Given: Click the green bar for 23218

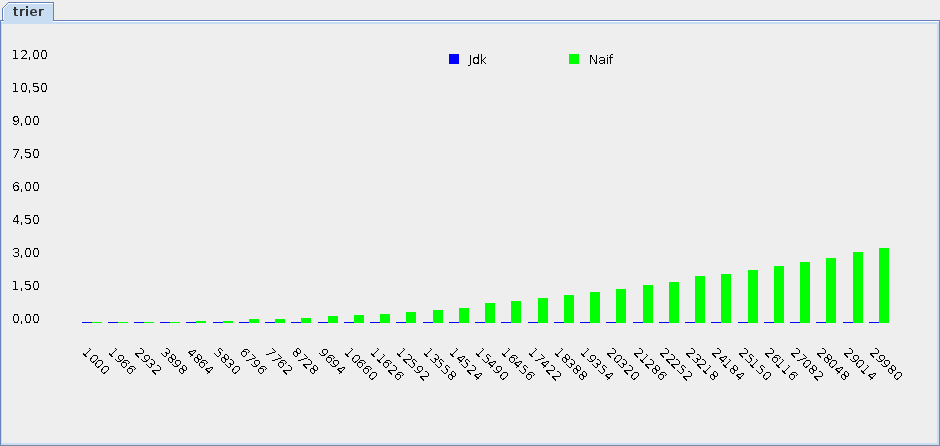Looking at the screenshot, I should [700, 300].
